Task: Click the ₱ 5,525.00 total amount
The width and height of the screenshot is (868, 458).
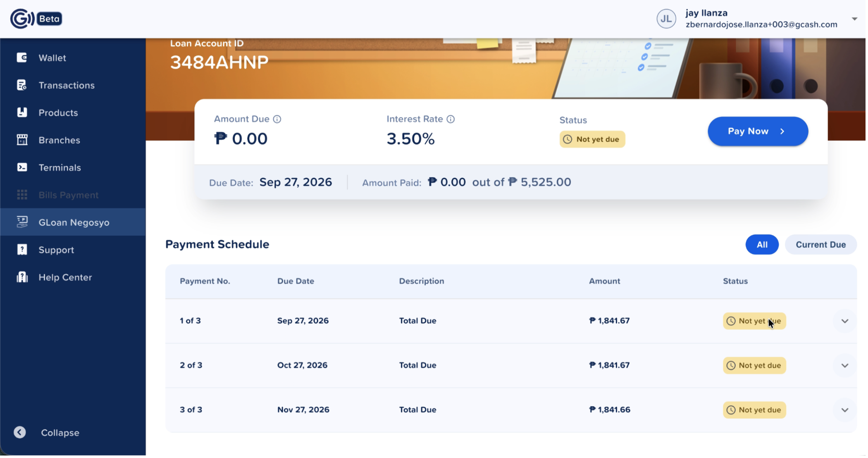Action: pos(540,182)
